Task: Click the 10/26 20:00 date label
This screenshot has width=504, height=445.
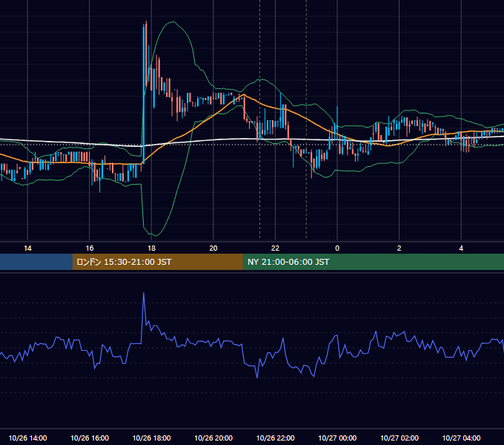Action: (213, 438)
